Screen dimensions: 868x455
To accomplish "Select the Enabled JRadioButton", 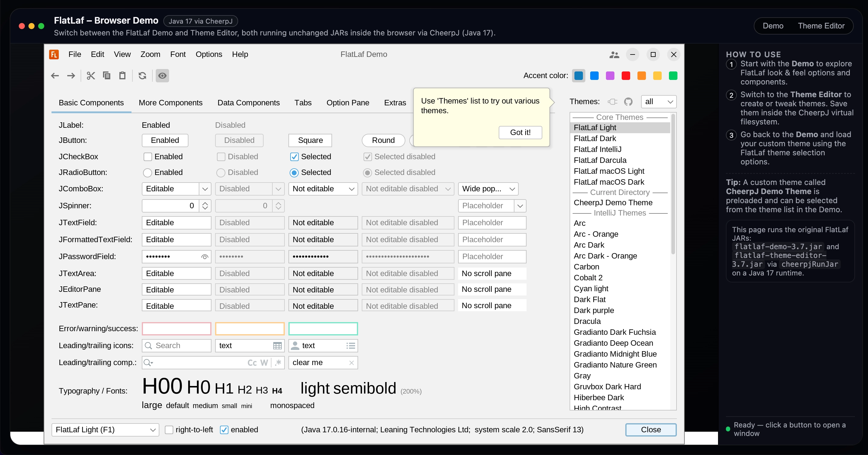I will pos(147,173).
